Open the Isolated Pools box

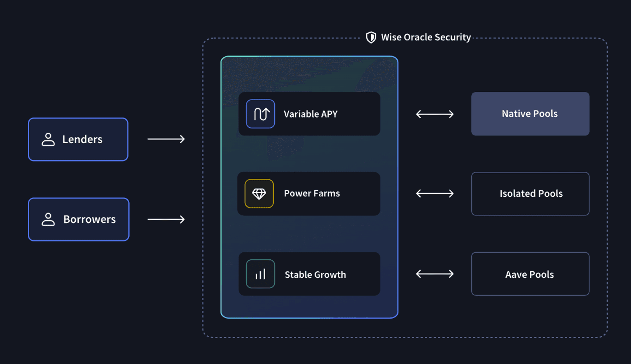[530, 194]
